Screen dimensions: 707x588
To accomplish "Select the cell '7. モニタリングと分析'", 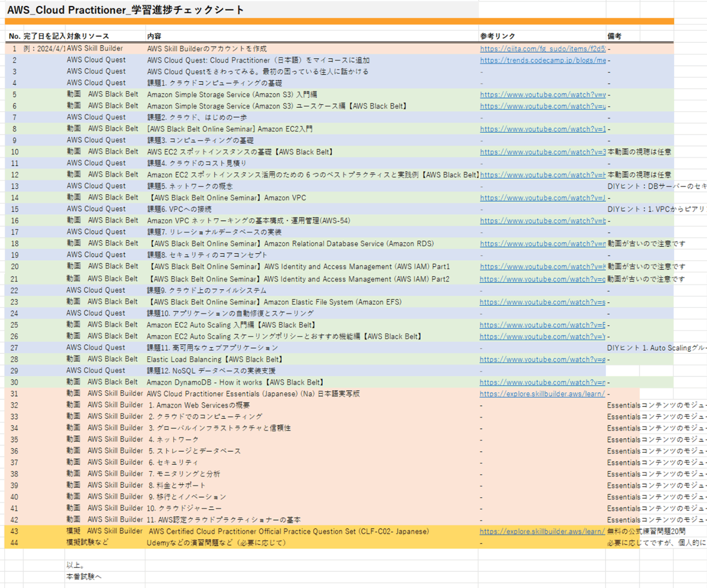I will [x=184, y=474].
